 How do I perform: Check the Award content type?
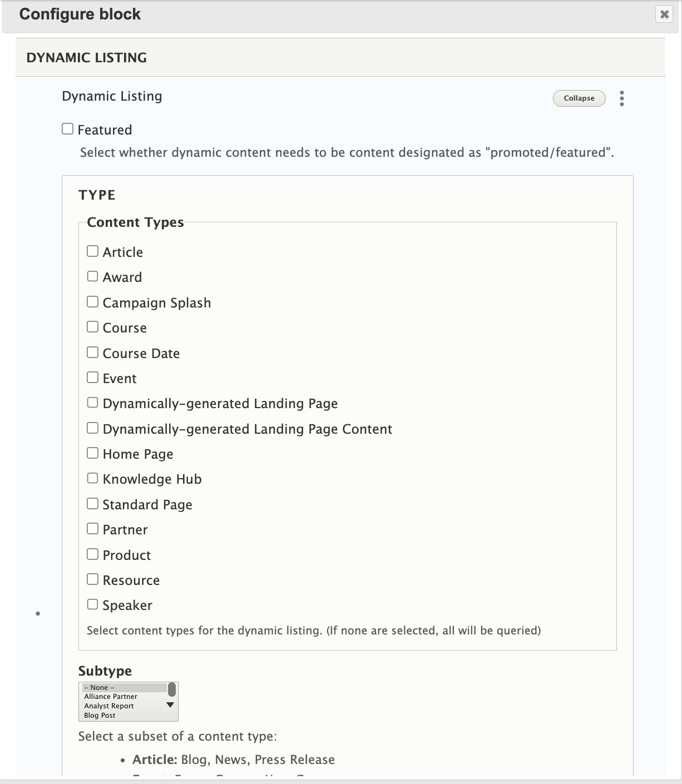[92, 275]
